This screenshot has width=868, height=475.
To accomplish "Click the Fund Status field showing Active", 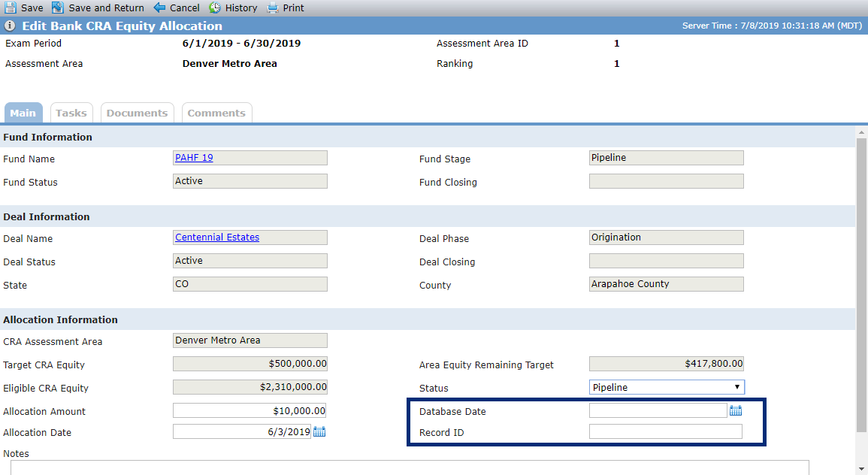I will coord(250,181).
